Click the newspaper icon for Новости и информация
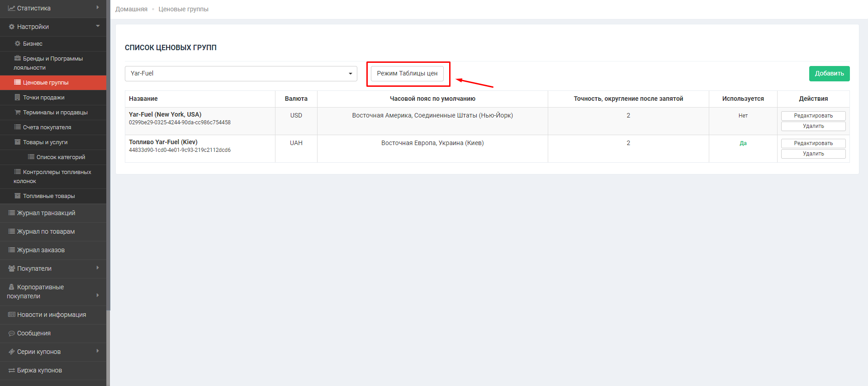This screenshot has height=386, width=868. 12,315
